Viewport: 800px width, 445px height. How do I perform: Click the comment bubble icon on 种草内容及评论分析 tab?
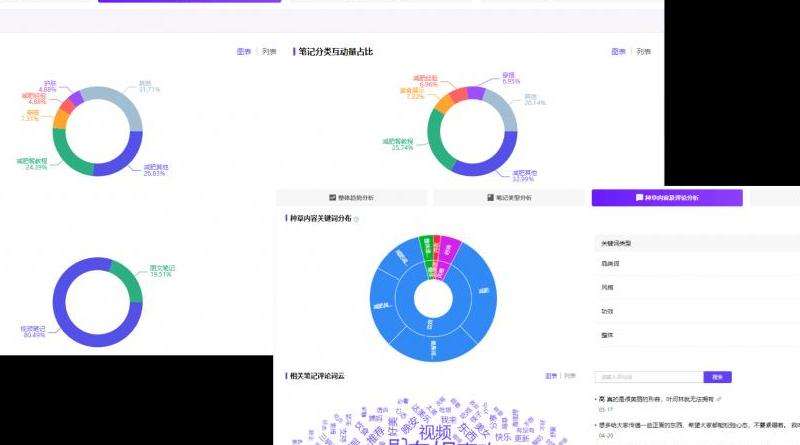point(639,198)
